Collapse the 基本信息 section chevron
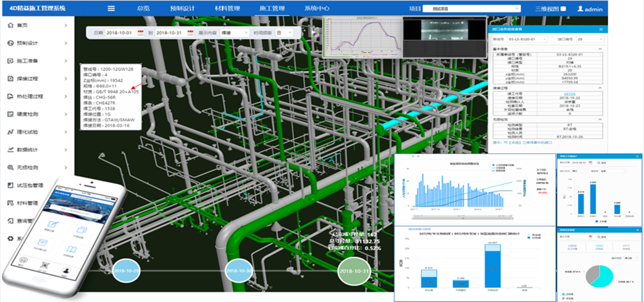 [601, 49]
